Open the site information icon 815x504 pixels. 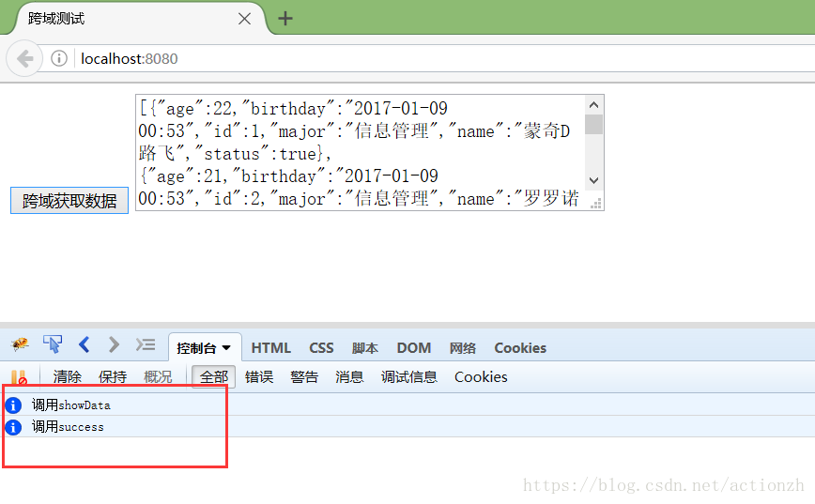point(59,58)
